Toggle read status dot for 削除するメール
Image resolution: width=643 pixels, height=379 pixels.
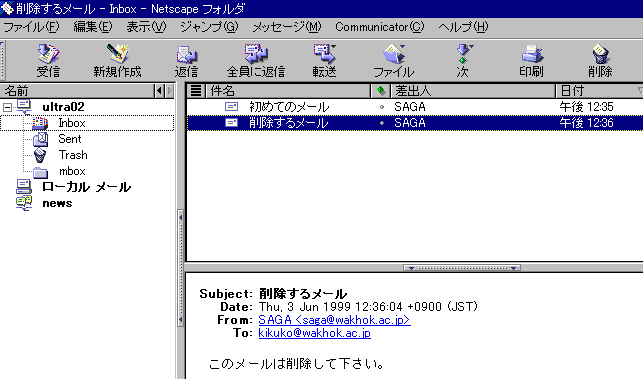coord(382,123)
